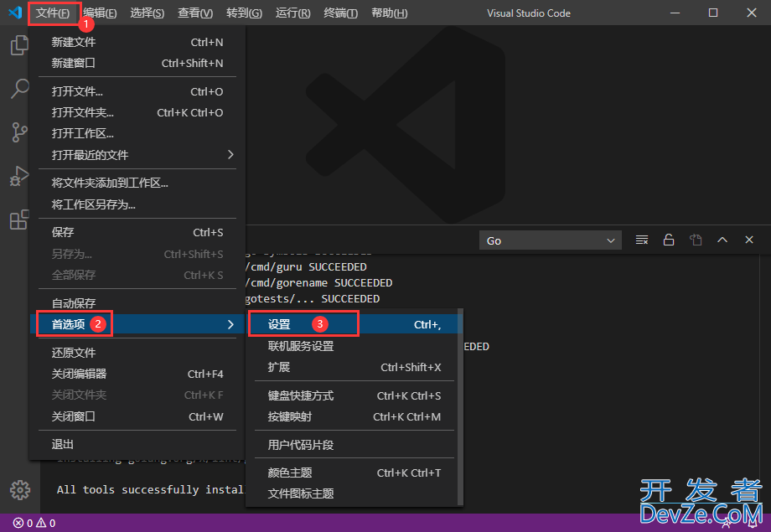Open the 文件(F) menu
Image resolution: width=771 pixels, height=532 pixels.
[x=53, y=13]
